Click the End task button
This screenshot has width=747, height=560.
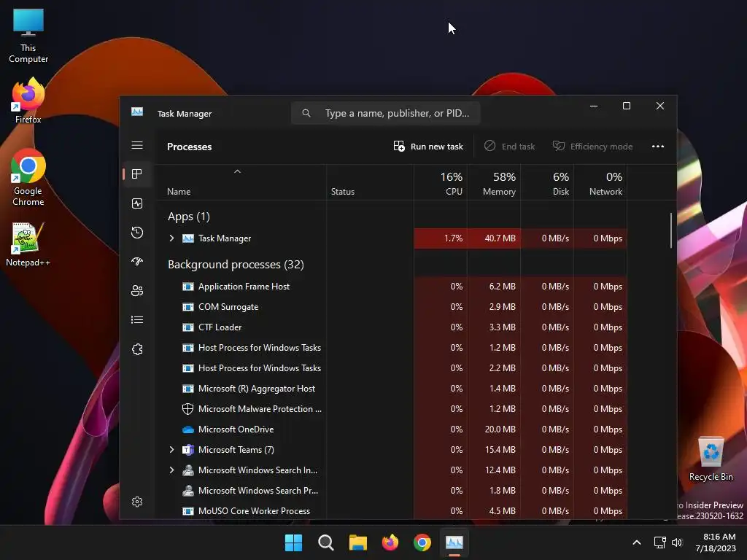tap(509, 147)
